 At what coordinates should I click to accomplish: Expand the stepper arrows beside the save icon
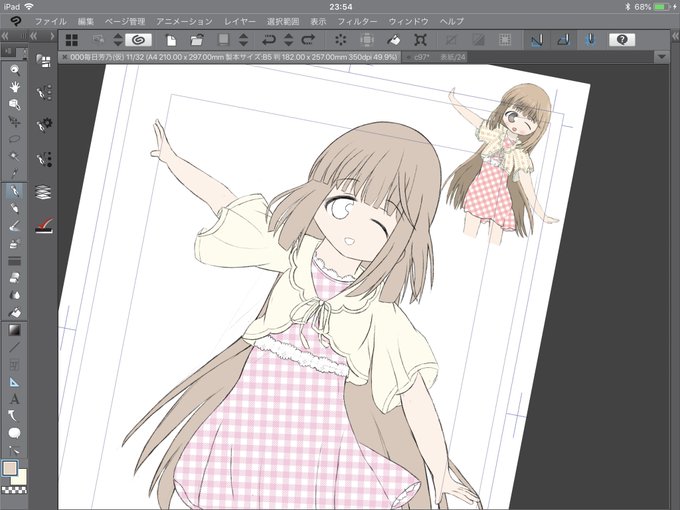click(243, 40)
